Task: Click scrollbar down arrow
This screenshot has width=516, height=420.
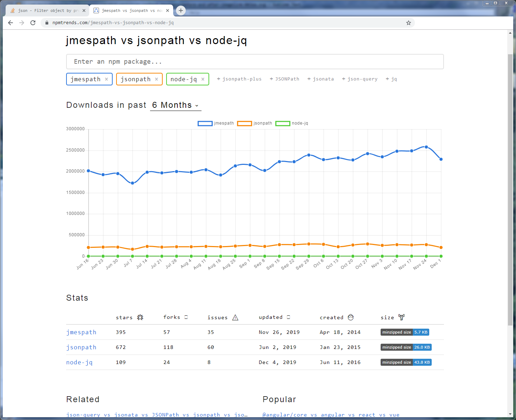Action: 510,414
